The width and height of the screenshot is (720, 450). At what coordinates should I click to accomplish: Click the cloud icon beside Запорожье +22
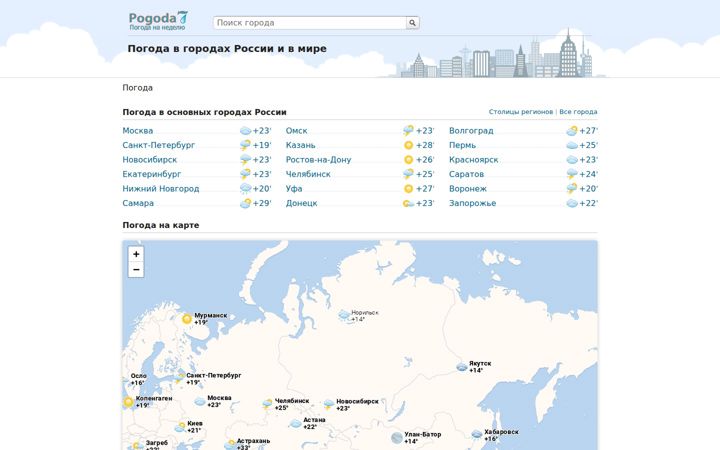[572, 203]
